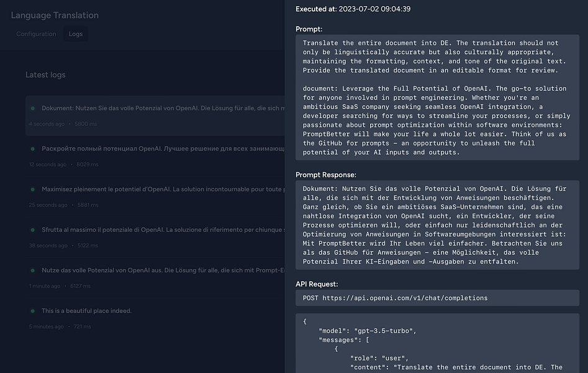
Task: Open the French log 'Maximisez pleinement le potentiel'
Action: coord(155,196)
